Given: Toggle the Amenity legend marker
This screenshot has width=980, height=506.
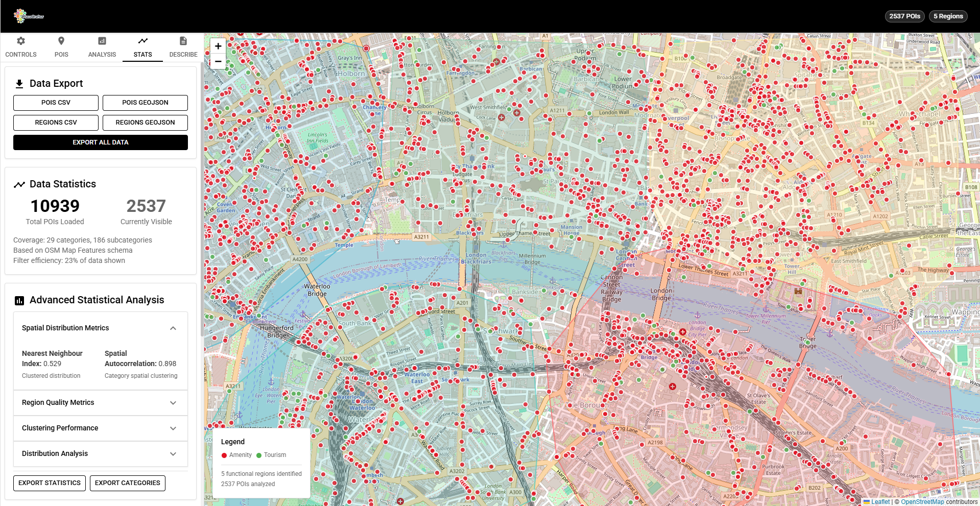Looking at the screenshot, I should (224, 455).
